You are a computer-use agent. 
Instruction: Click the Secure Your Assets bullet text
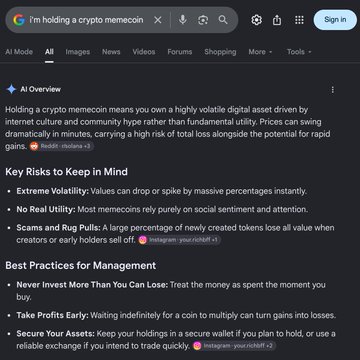coord(176,340)
